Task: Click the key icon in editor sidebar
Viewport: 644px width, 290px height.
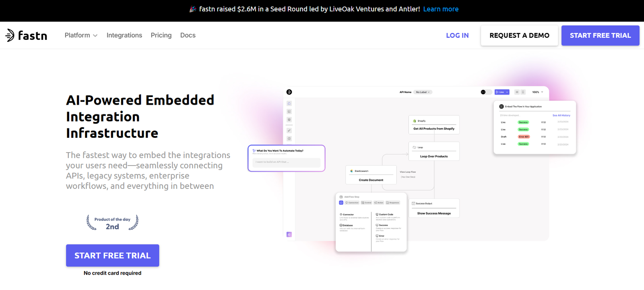Action: (289, 130)
